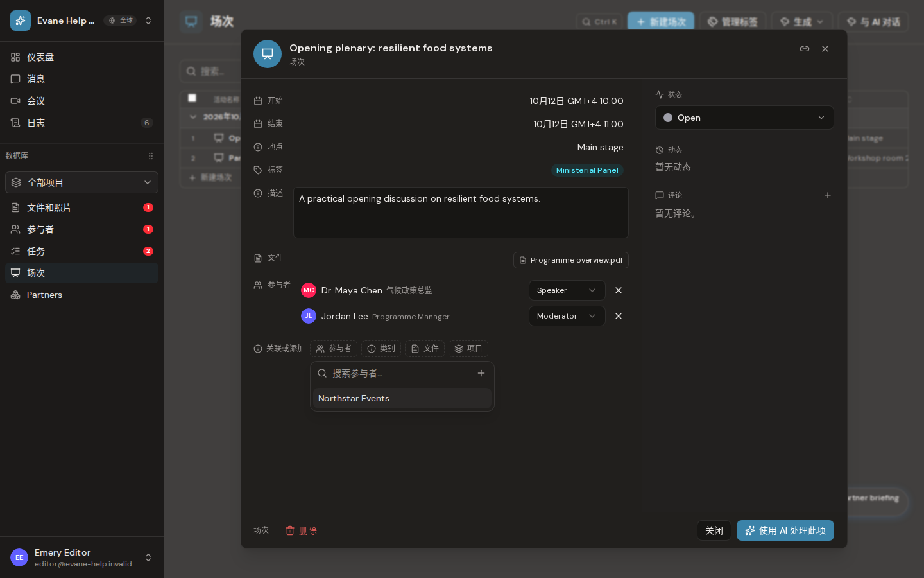Click the Main stage location value
The width and height of the screenshot is (924, 578).
point(600,147)
